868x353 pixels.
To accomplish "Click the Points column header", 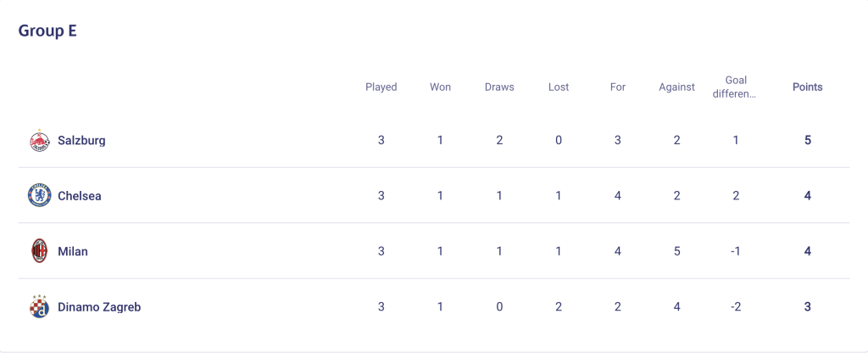I will click(x=808, y=87).
